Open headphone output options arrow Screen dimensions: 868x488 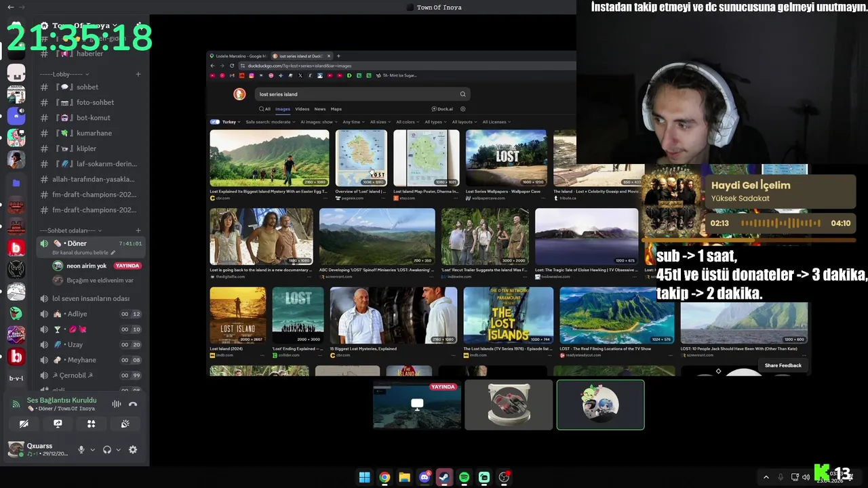coord(118,449)
